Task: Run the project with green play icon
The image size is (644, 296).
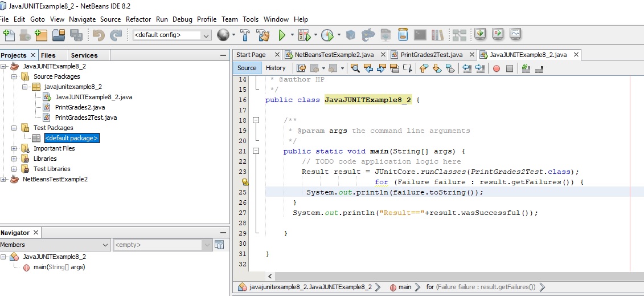Action: point(282,35)
